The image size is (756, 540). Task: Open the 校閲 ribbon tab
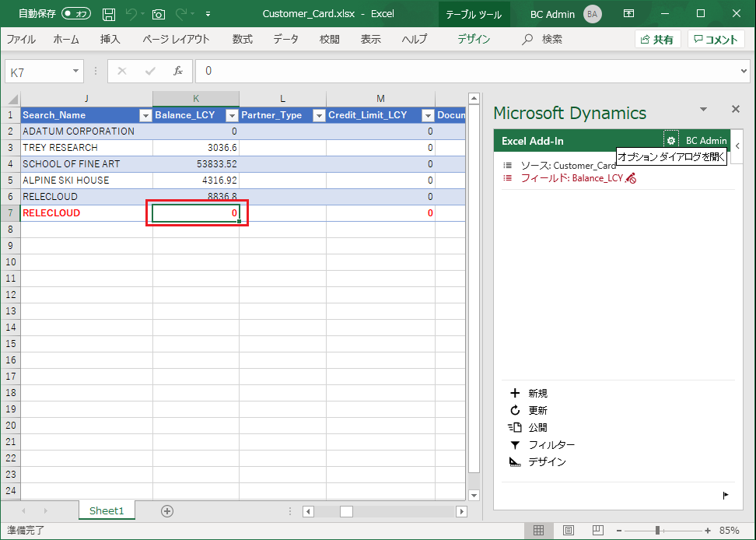coord(329,39)
